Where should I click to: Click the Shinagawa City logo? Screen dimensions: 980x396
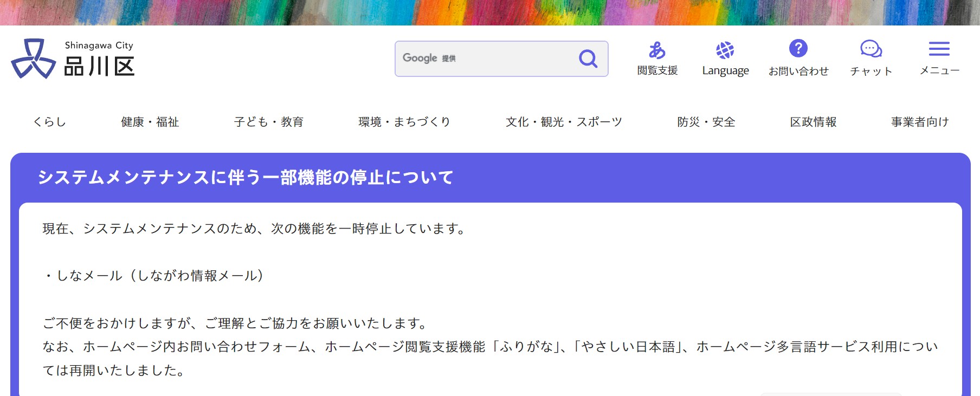point(73,59)
